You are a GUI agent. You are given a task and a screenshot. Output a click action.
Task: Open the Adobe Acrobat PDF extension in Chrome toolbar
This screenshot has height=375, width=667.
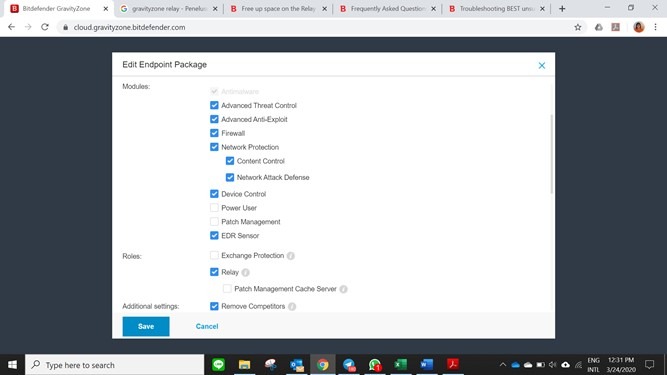click(x=616, y=27)
